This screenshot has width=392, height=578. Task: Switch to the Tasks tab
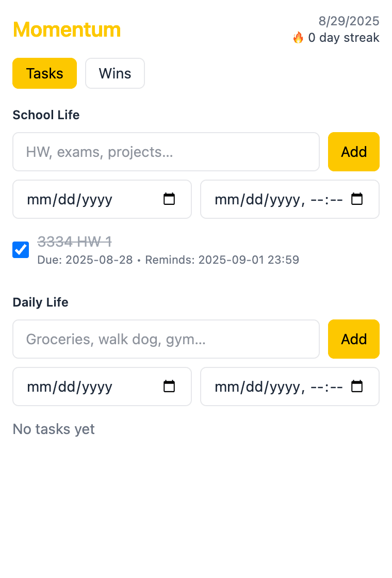tap(45, 73)
